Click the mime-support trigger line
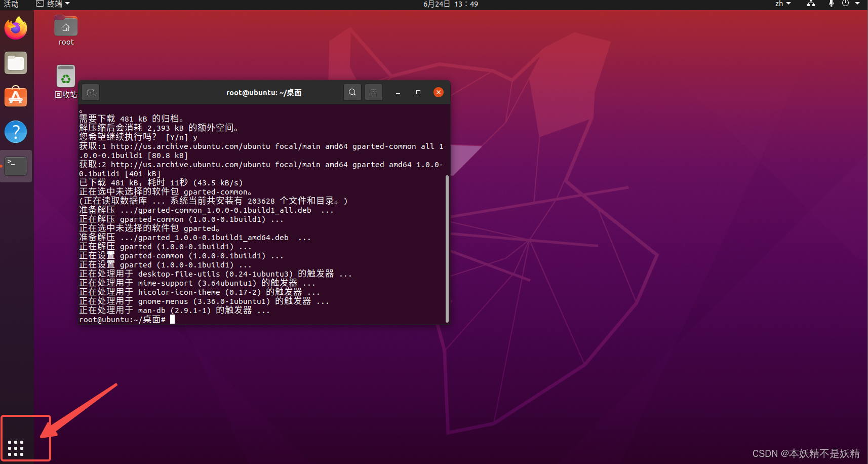 [197, 283]
